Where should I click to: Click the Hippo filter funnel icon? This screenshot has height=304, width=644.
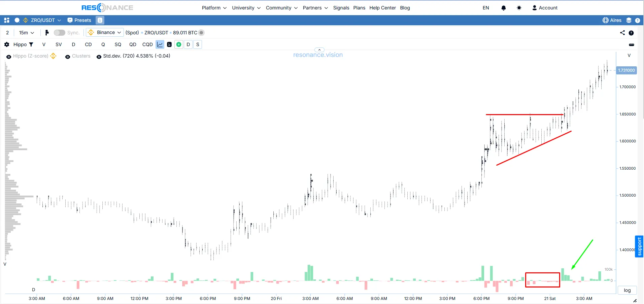tap(31, 44)
